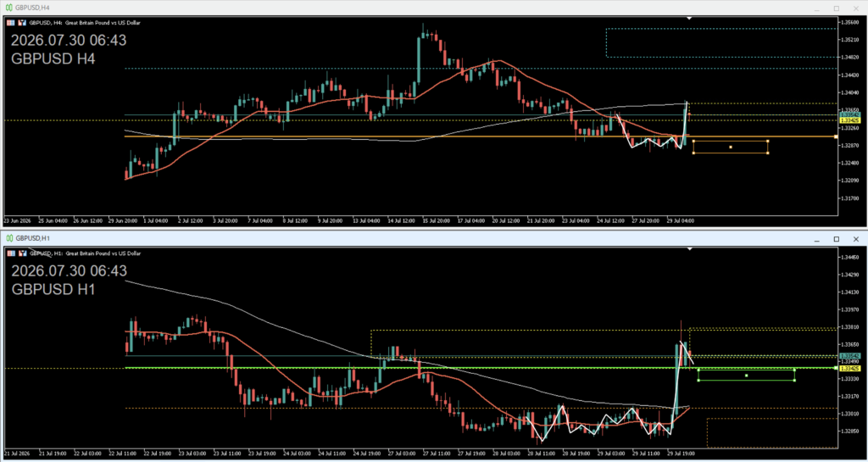Click '27 Jul 03:00' on H1 time axis

(403, 452)
